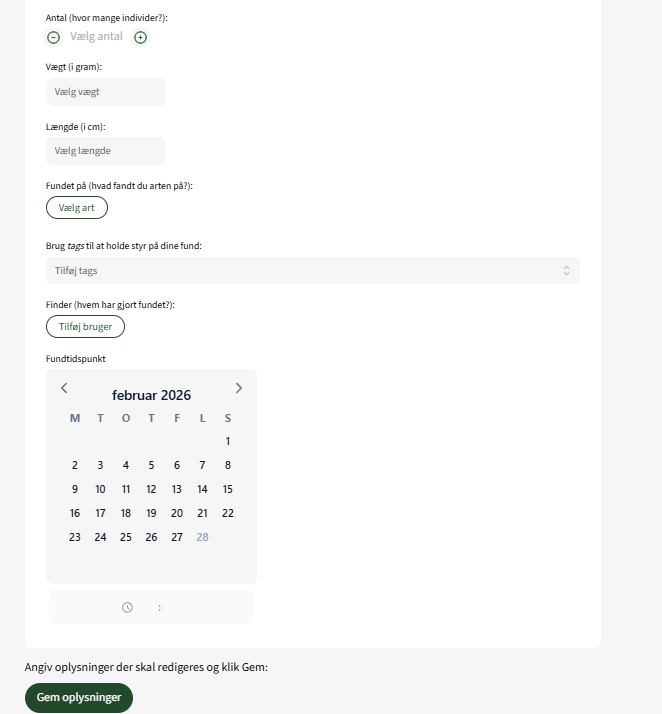Click the Vælg antal number field

pos(97,37)
